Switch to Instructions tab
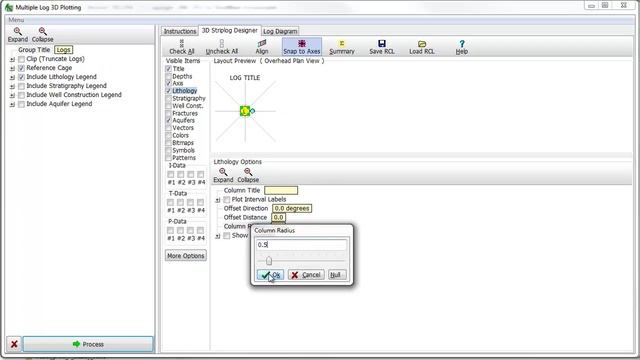This screenshot has height=360, width=640. (x=180, y=31)
